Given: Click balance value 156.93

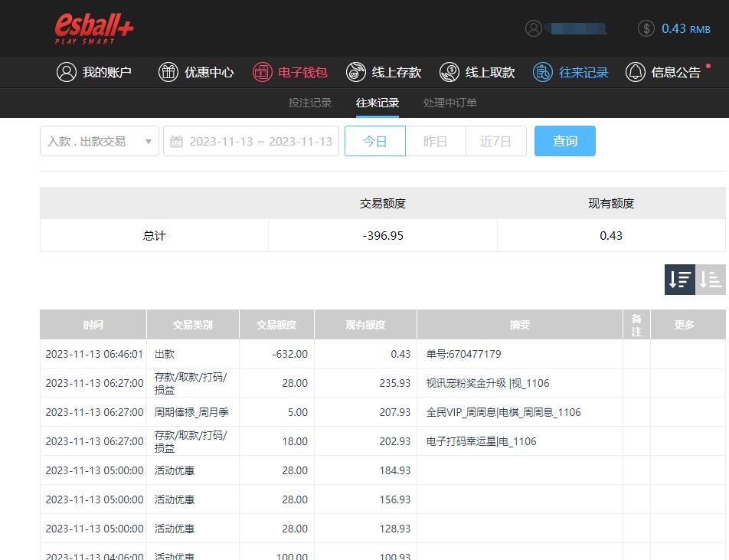Looking at the screenshot, I should pyautogui.click(x=394, y=499).
